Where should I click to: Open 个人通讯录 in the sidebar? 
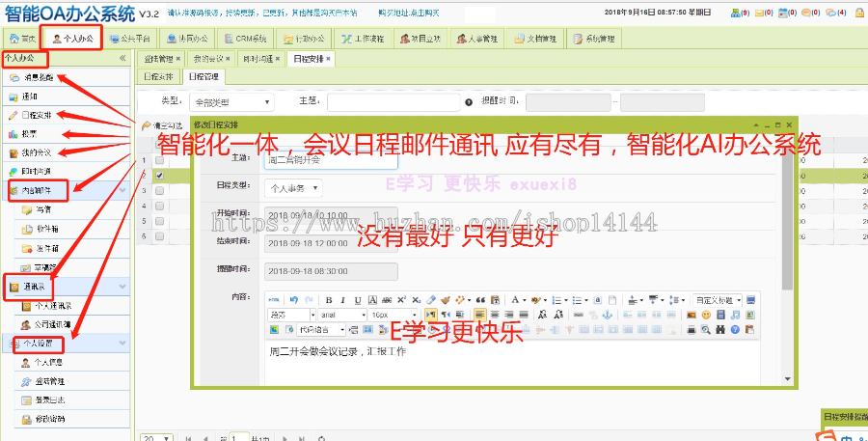(x=72, y=306)
